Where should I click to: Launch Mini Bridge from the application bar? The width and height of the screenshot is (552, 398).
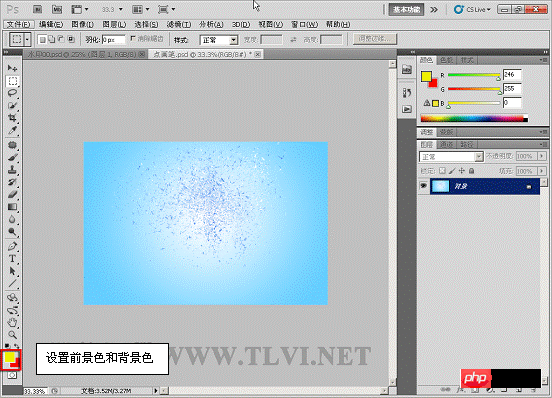(x=57, y=9)
